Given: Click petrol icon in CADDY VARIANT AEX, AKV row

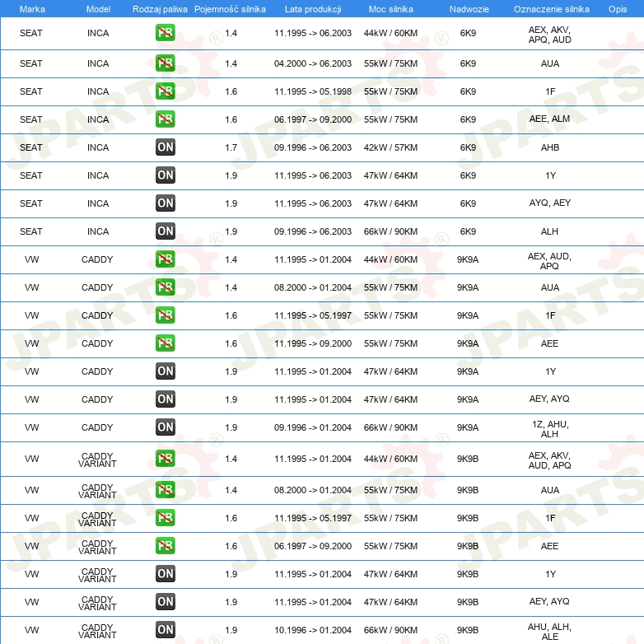Looking at the screenshot, I should [165, 459].
